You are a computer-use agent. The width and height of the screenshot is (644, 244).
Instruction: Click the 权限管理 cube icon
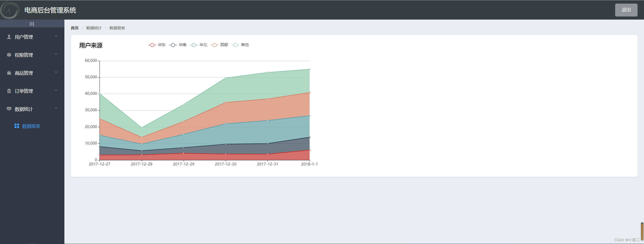9,55
